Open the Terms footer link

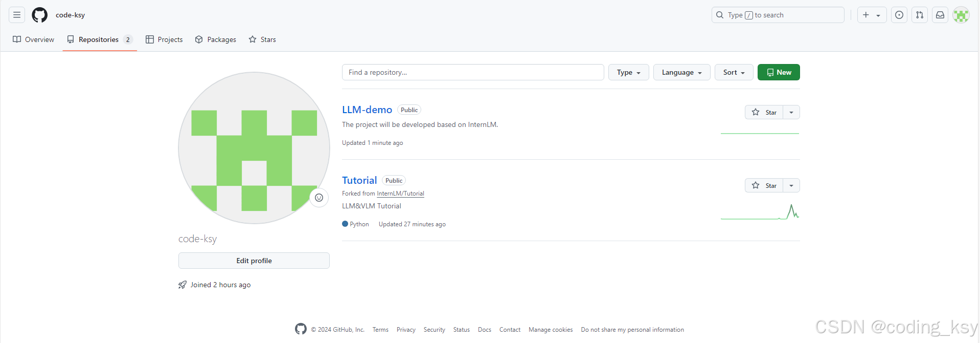380,330
